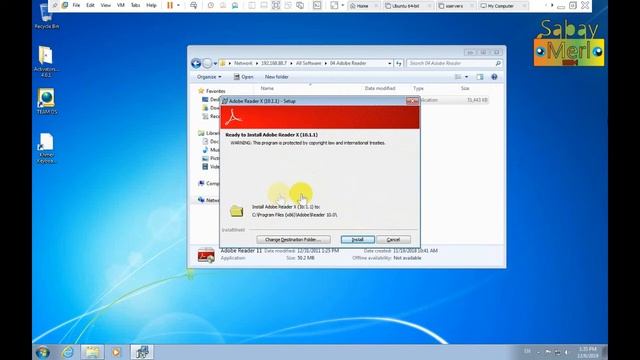Open Windows Explorer taskbar icon

92,352
